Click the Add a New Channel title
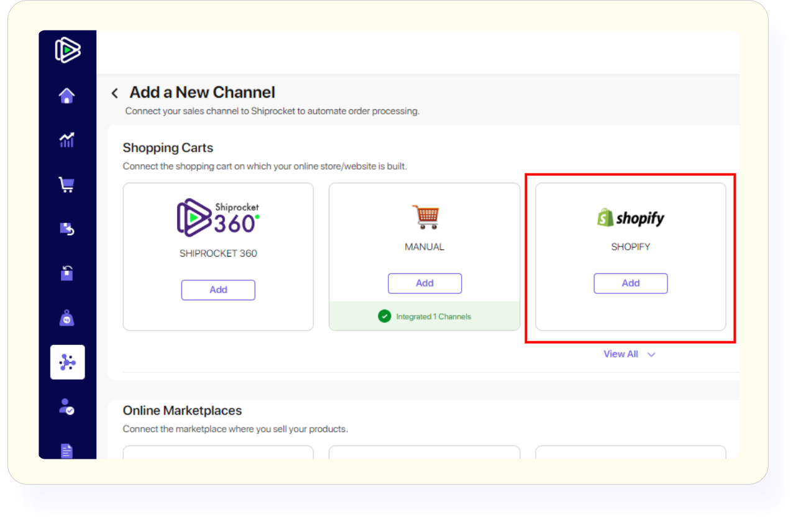Viewport: 806px width, 532px height. (202, 93)
